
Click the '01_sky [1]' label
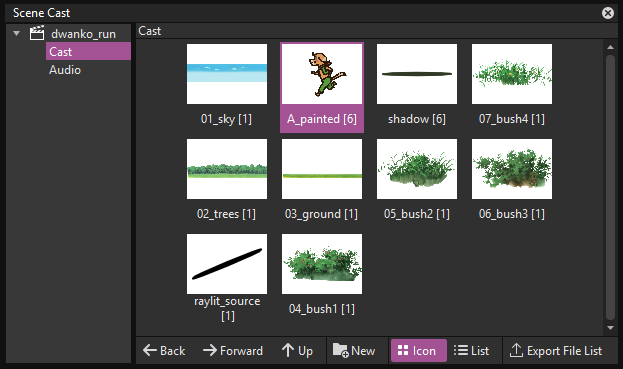pyautogui.click(x=226, y=119)
